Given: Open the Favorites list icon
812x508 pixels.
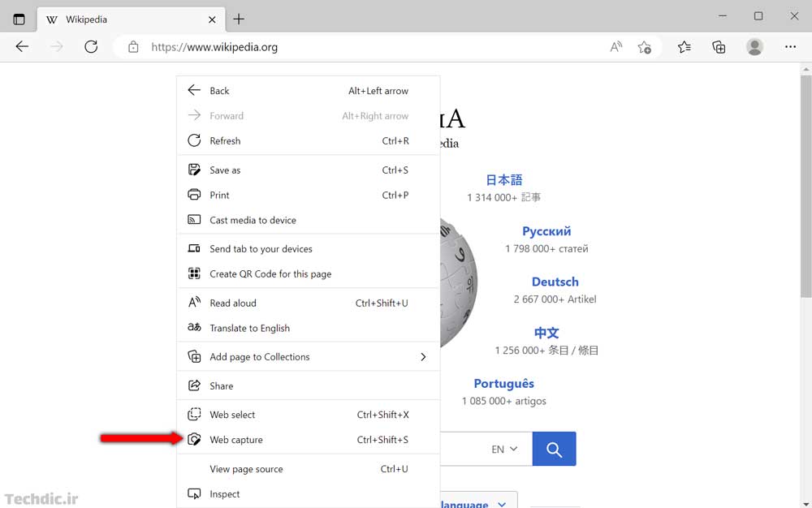Looking at the screenshot, I should tap(684, 47).
